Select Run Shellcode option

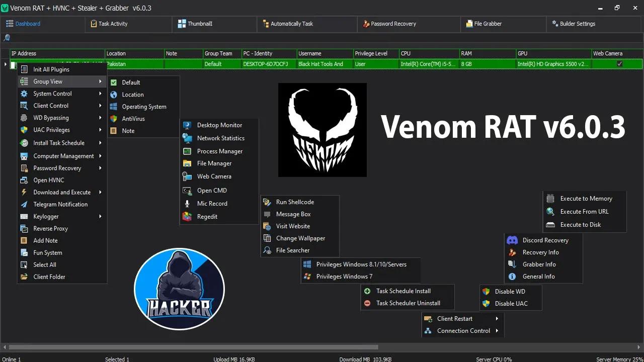tap(295, 202)
